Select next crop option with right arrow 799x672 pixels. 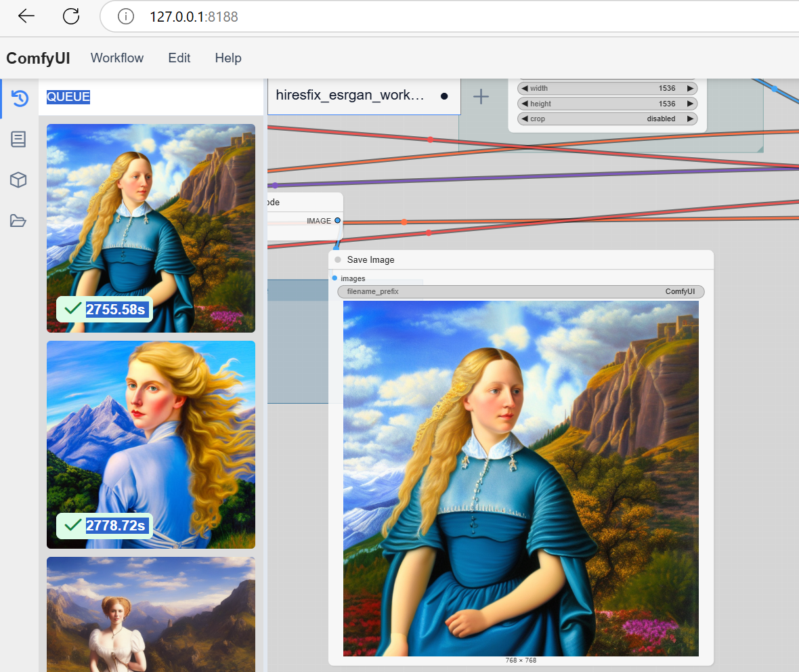tap(690, 119)
